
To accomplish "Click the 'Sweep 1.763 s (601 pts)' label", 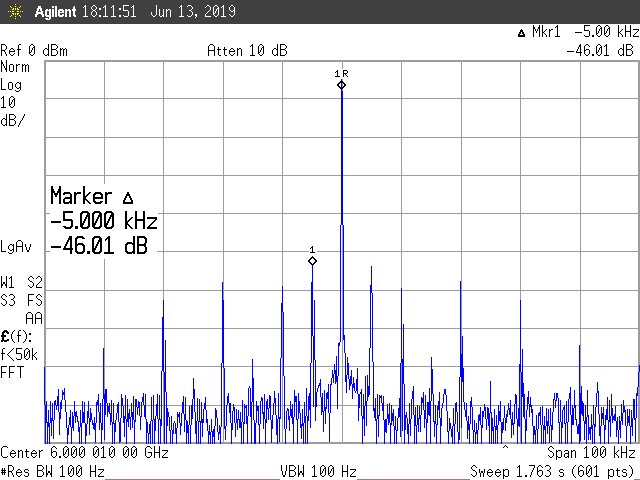I will (x=552, y=471).
